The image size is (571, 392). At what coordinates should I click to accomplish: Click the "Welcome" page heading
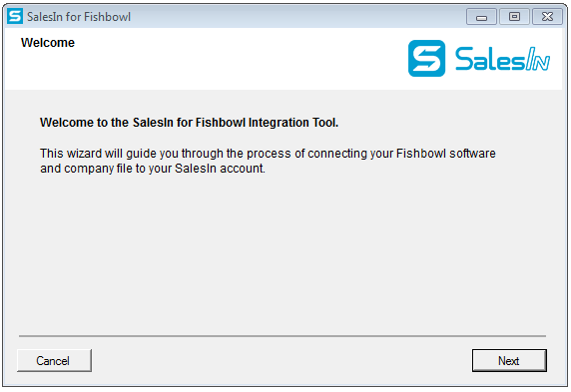tap(48, 43)
